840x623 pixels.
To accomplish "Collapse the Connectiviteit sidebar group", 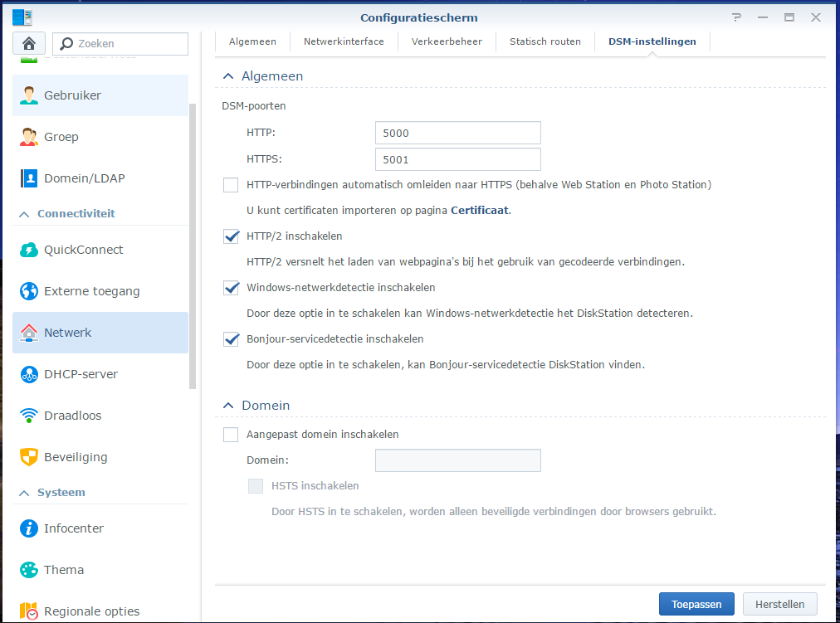I will (24, 214).
